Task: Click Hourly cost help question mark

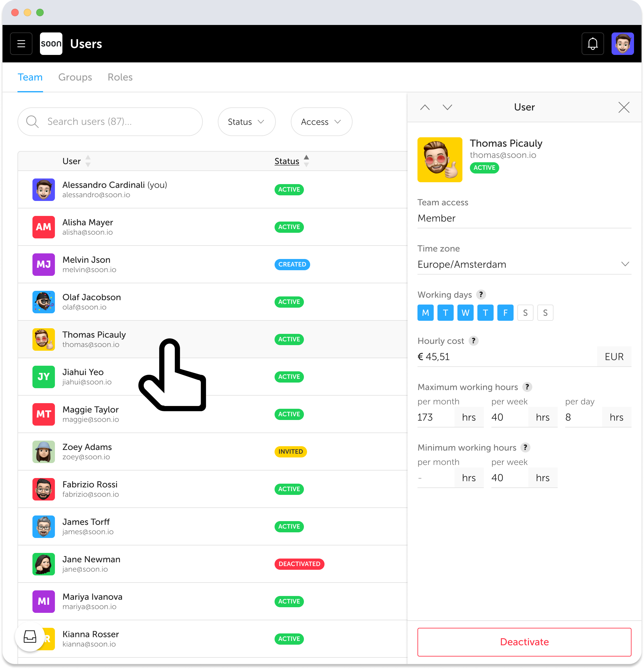Action: point(473,341)
